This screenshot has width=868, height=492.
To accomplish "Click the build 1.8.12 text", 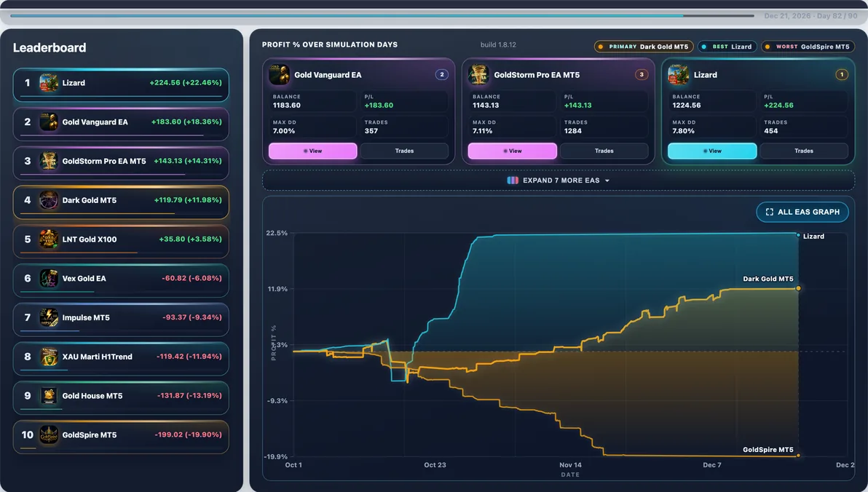I will point(498,45).
